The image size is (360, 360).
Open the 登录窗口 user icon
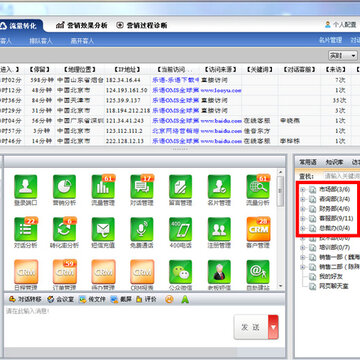(26, 187)
